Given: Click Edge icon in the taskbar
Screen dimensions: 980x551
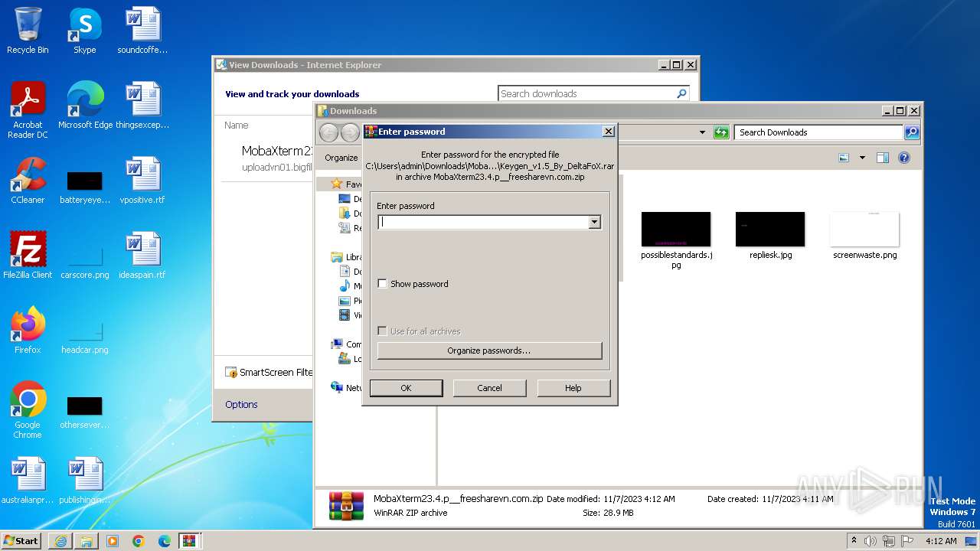Looking at the screenshot, I should coord(164,541).
